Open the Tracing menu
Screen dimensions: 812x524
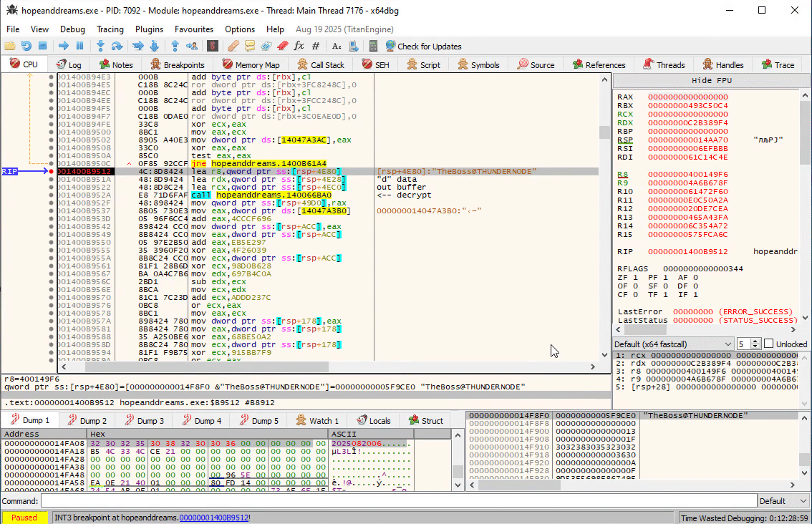pyautogui.click(x=110, y=29)
